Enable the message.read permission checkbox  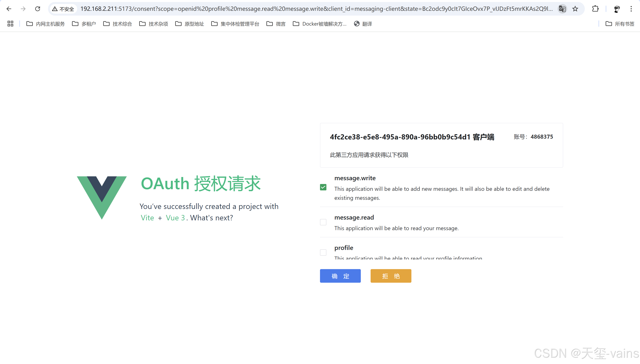pos(323,222)
